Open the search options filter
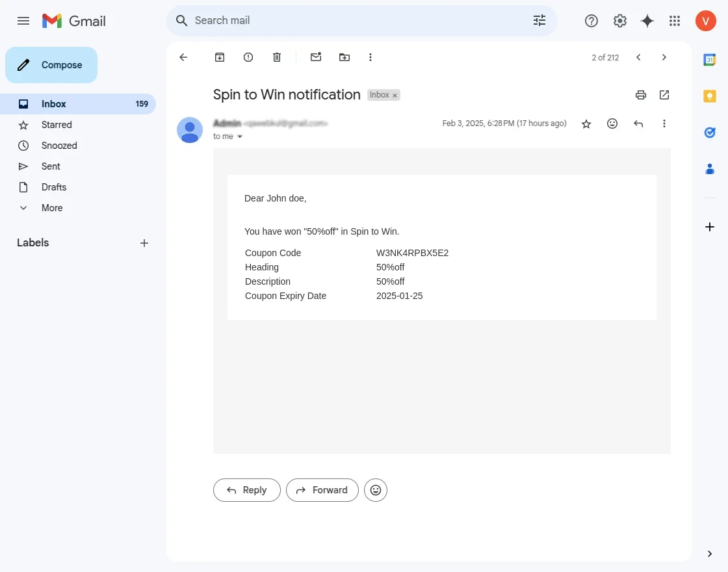Image resolution: width=728 pixels, height=572 pixels. (539, 20)
